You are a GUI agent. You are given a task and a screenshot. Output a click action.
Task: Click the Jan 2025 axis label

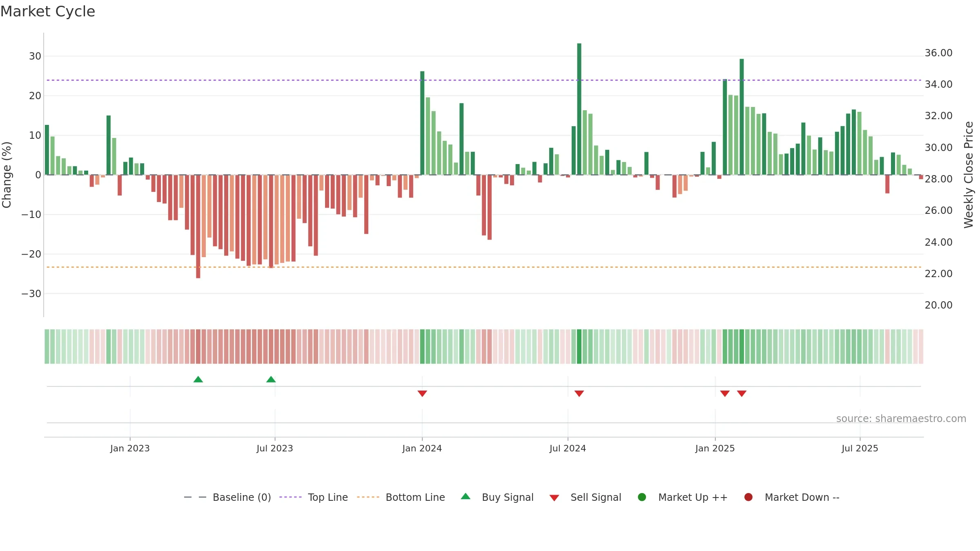click(x=715, y=448)
